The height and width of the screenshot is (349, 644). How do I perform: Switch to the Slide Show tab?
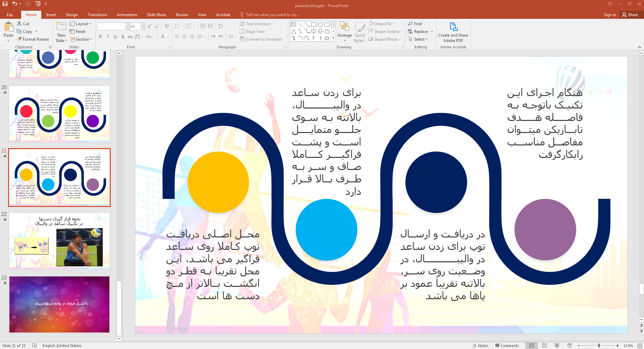coord(156,15)
